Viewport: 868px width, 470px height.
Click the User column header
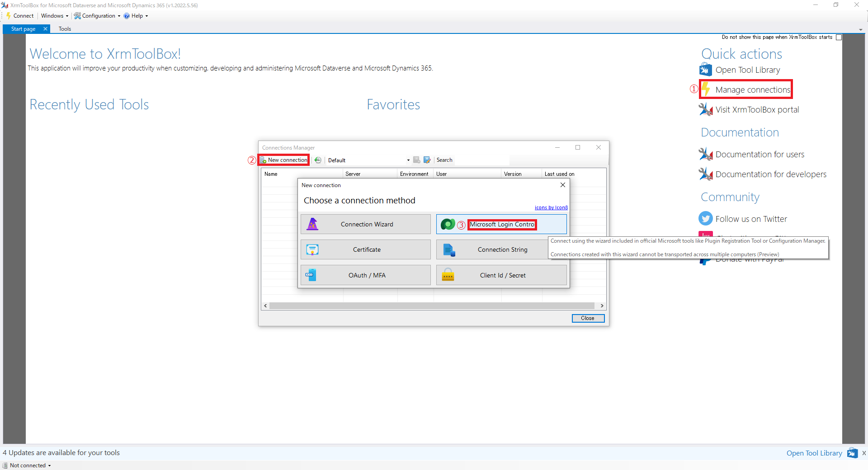[467, 174]
